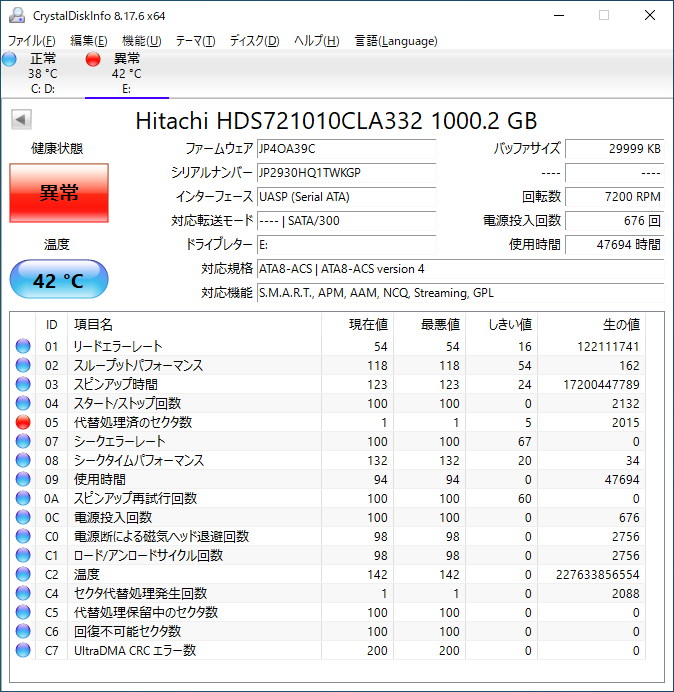Click the rotation rate field 7200 RPM
This screenshot has height=692, width=674.
tap(614, 196)
